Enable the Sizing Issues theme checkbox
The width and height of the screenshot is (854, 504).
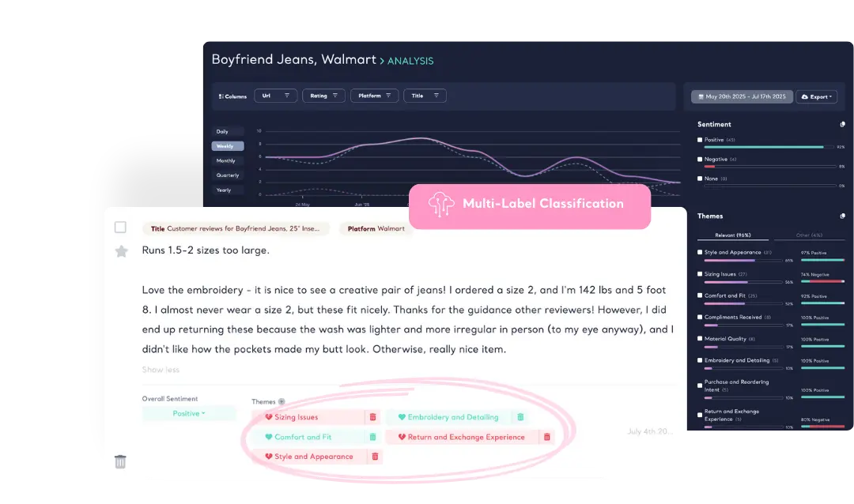pyautogui.click(x=700, y=274)
